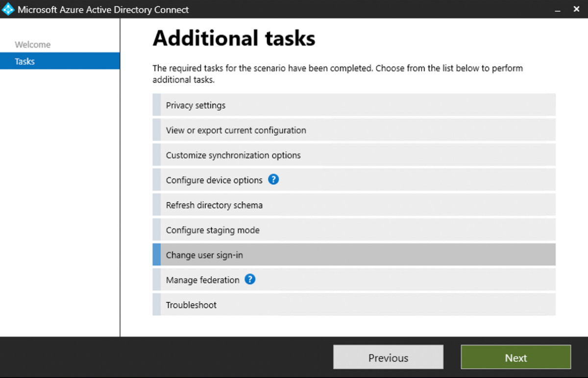Pick the Refresh directory schema task
588x378 pixels.
pyautogui.click(x=354, y=205)
